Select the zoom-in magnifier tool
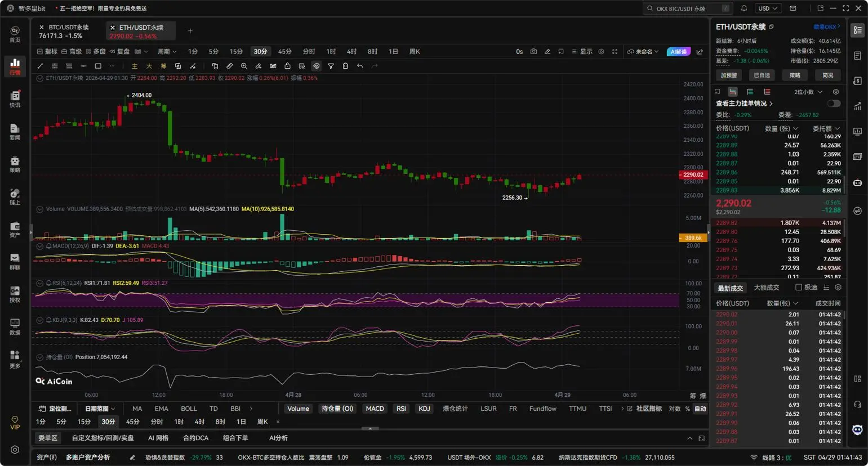This screenshot has height=466, width=868. click(x=244, y=66)
